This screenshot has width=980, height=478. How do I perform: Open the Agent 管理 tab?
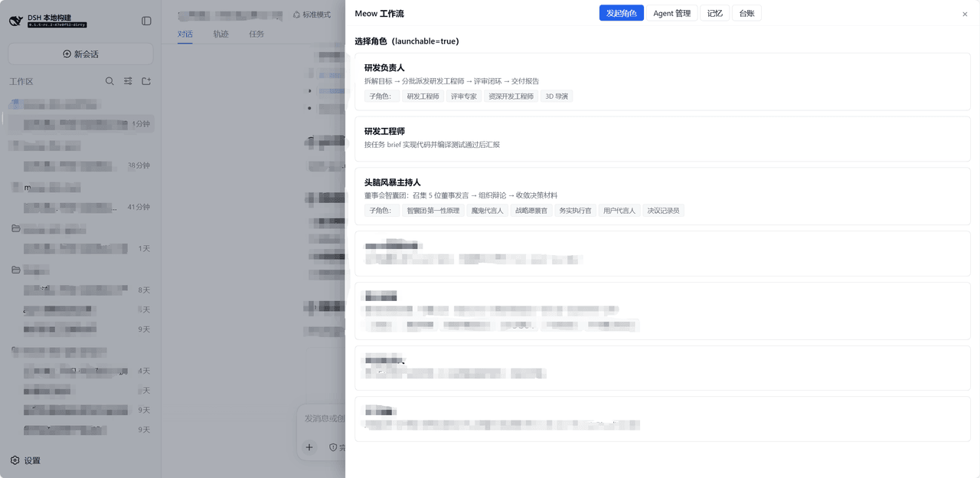click(671, 13)
